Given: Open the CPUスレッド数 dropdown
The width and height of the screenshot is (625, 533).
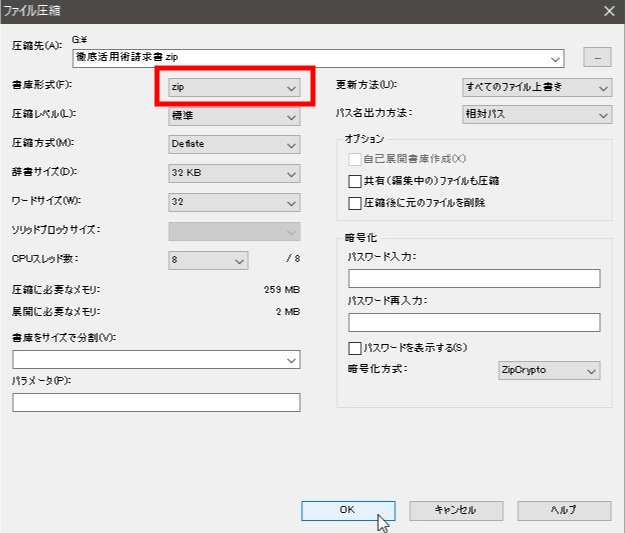Looking at the screenshot, I should 208,260.
